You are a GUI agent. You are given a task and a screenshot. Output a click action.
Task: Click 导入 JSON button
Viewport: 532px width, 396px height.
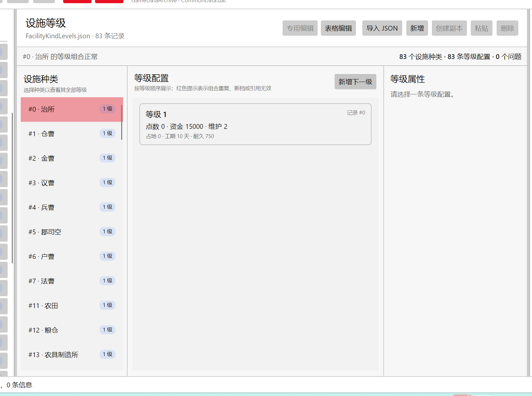pyautogui.click(x=382, y=28)
